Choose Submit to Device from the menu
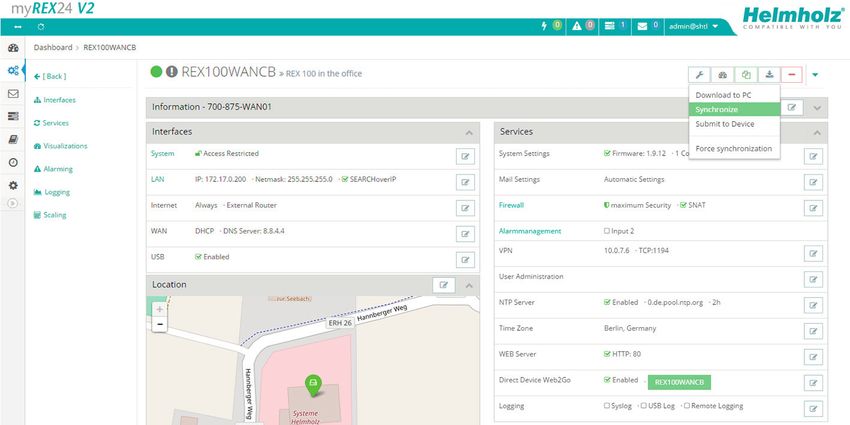The height and width of the screenshot is (425, 850). (x=734, y=124)
